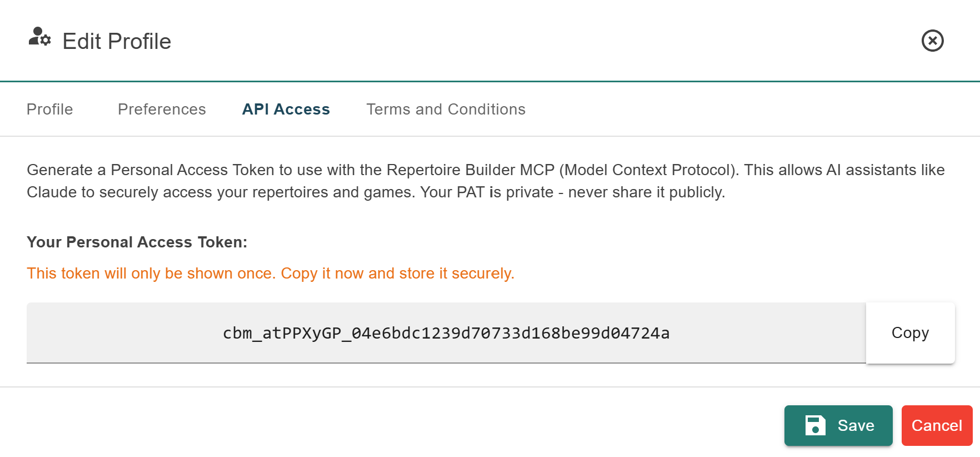This screenshot has height=457, width=980.
Task: Click the orange token-shown-once warning
Action: tap(271, 274)
